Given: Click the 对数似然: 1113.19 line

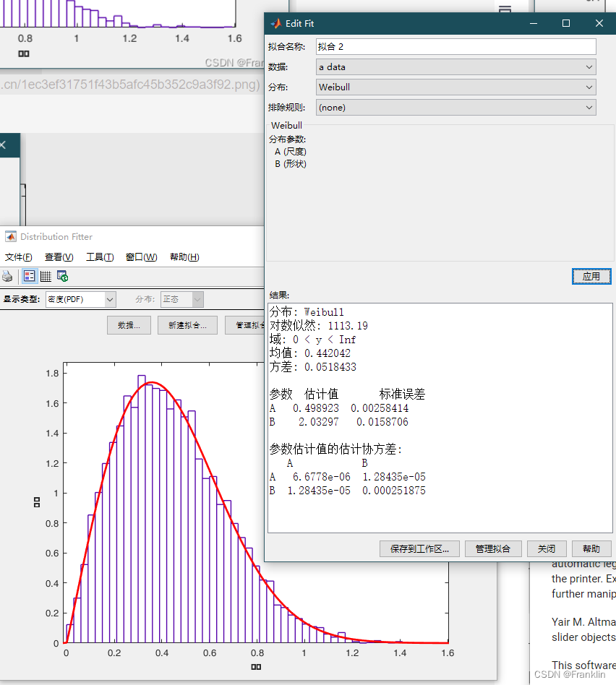Looking at the screenshot, I should (x=319, y=326).
